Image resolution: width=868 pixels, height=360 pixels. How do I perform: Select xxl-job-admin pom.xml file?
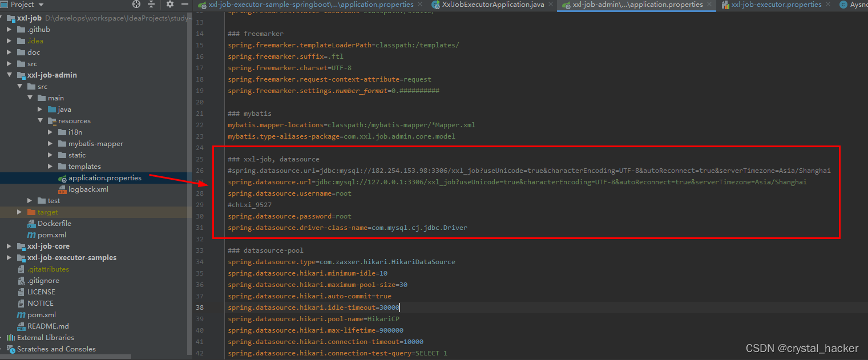(x=51, y=234)
